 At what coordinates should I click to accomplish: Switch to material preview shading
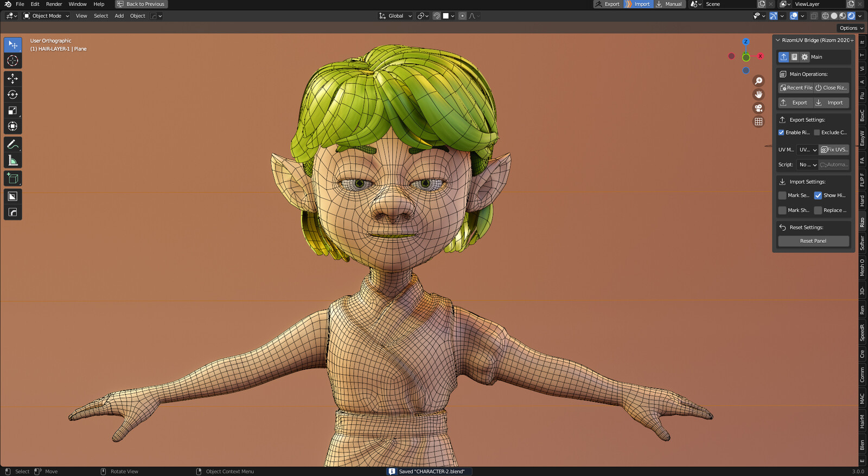[843, 16]
